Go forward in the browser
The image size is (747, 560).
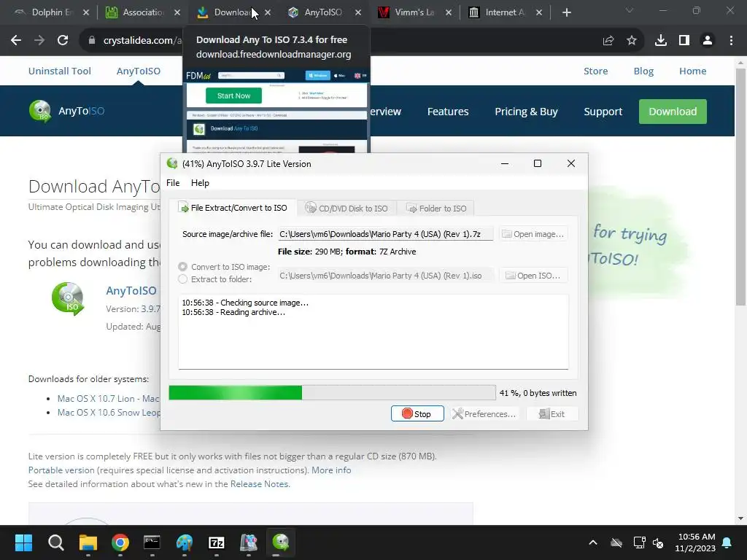click(39, 41)
